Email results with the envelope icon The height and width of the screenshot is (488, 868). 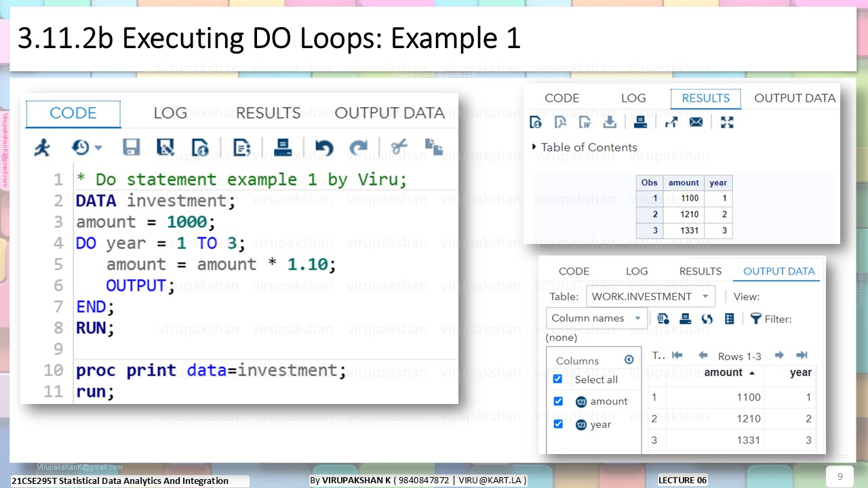pyautogui.click(x=696, y=122)
